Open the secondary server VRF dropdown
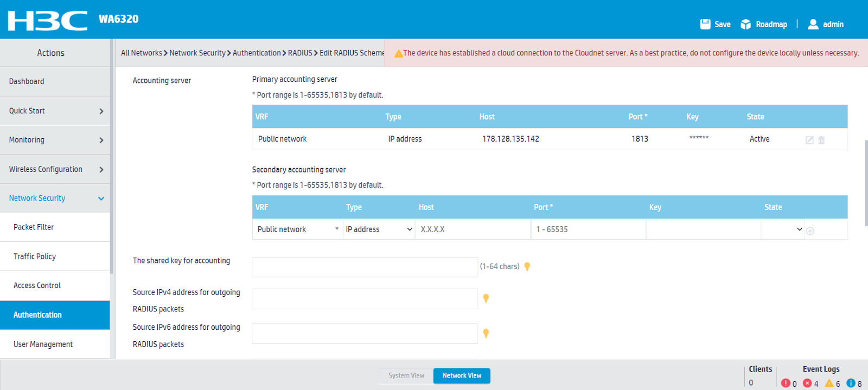 click(297, 229)
